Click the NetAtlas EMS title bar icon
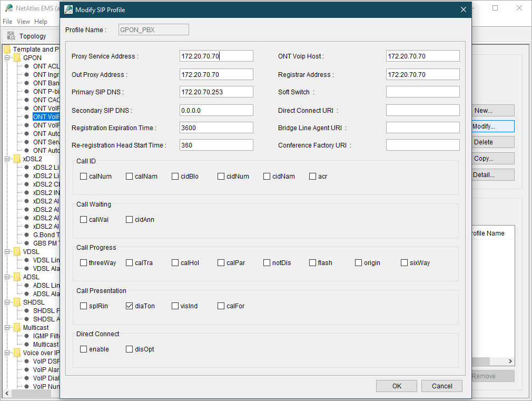Screen dimensions: 532x401 click(x=8, y=8)
